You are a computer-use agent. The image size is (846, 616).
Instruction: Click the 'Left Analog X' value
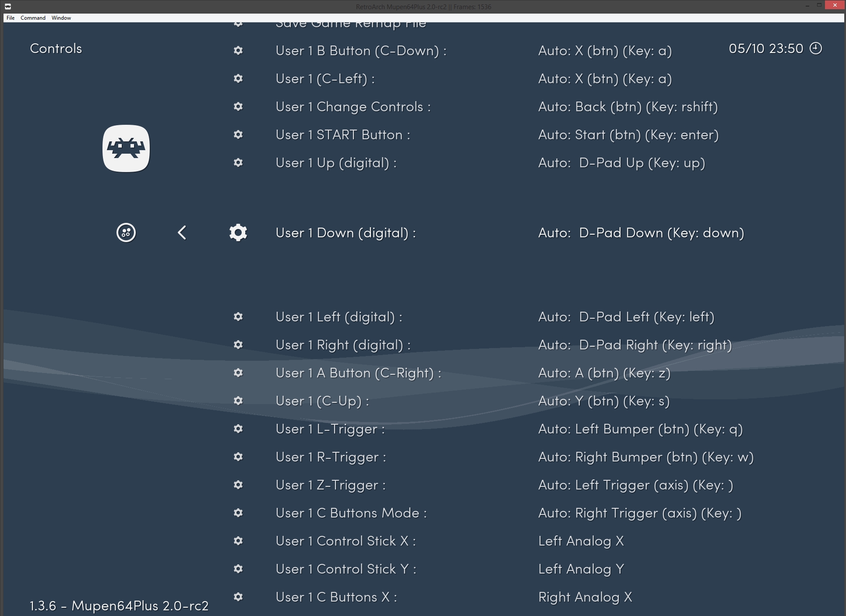(x=581, y=542)
